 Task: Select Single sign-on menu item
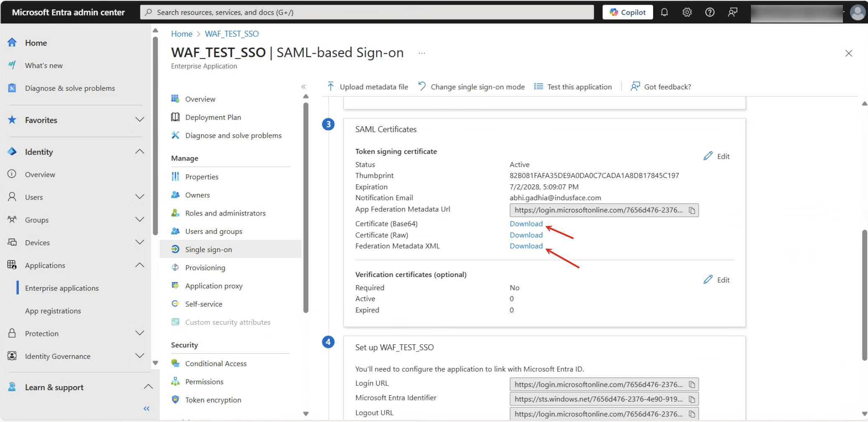tap(230, 249)
